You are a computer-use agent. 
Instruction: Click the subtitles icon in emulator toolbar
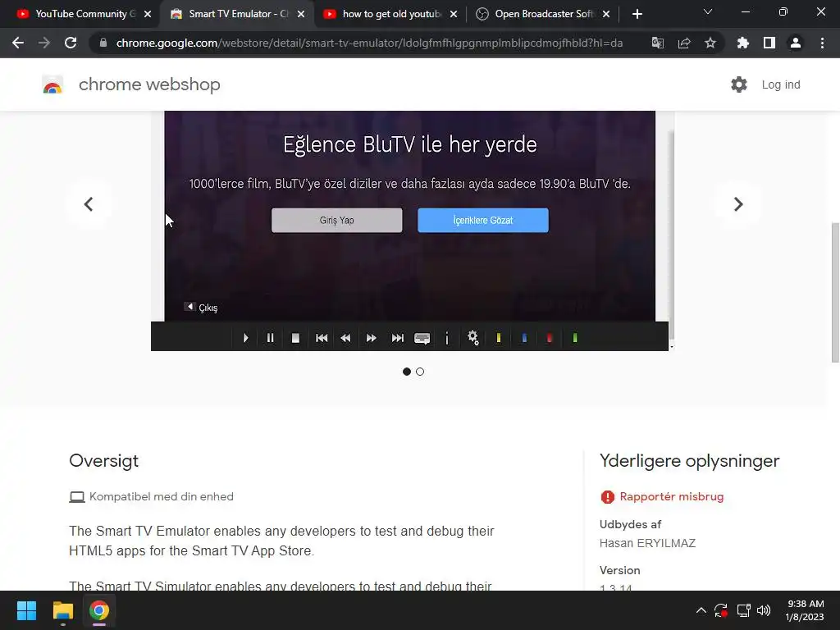click(x=422, y=339)
